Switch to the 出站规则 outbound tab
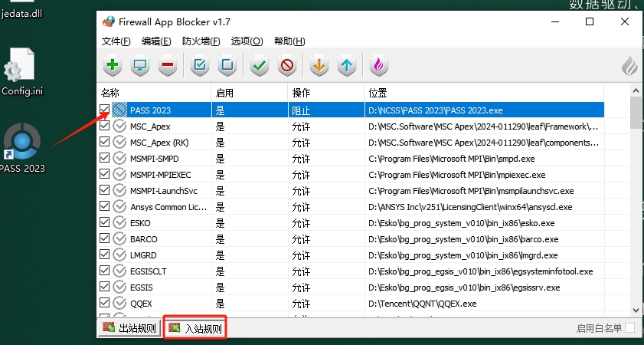 point(129,327)
